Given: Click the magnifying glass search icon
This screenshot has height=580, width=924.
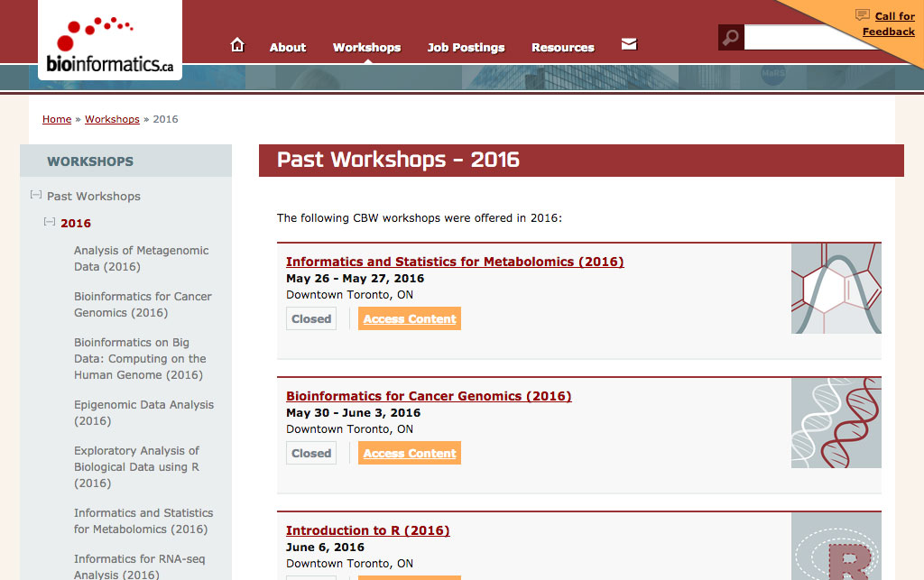Looking at the screenshot, I should 731,38.
